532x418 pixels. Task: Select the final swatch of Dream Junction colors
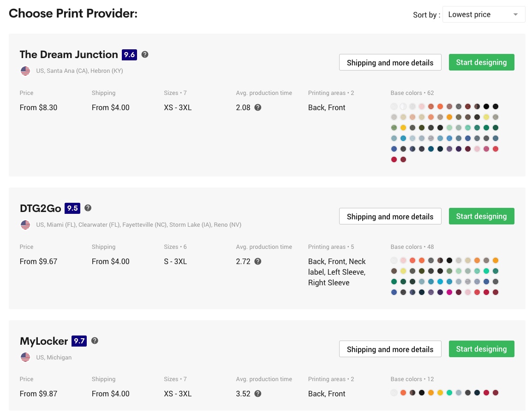[x=403, y=159]
